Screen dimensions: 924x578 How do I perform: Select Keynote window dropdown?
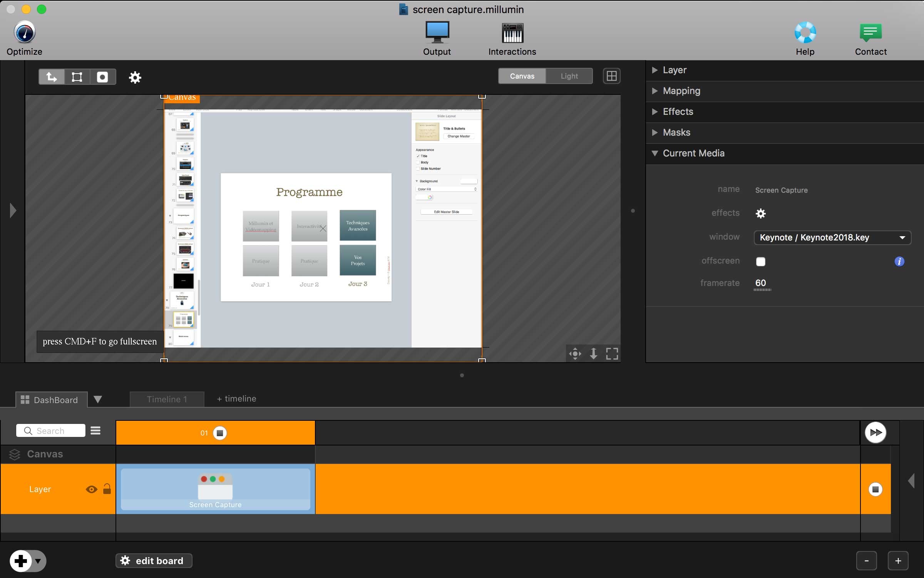coord(832,237)
